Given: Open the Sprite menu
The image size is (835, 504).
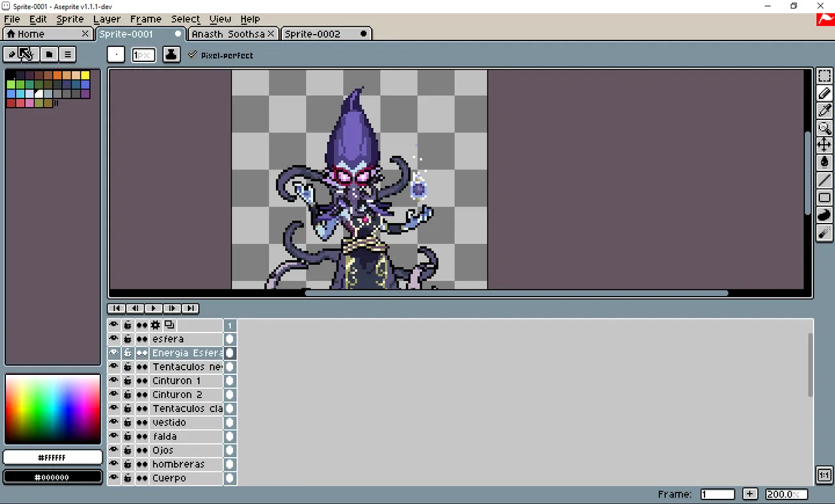Looking at the screenshot, I should pyautogui.click(x=70, y=19).
